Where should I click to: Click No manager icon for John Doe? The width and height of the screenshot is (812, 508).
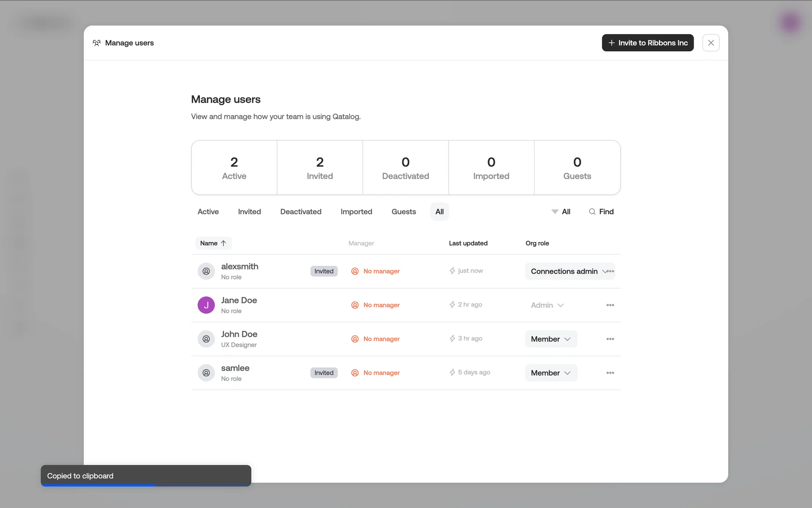point(355,339)
